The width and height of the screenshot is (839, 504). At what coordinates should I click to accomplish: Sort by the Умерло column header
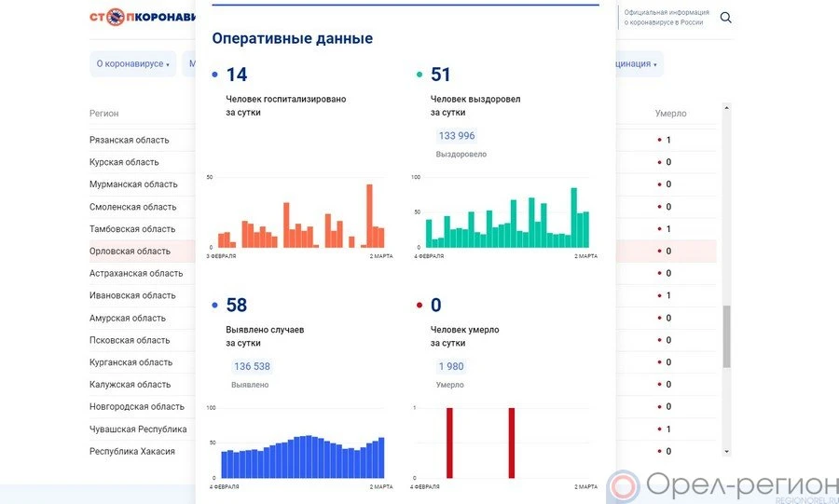click(x=670, y=114)
